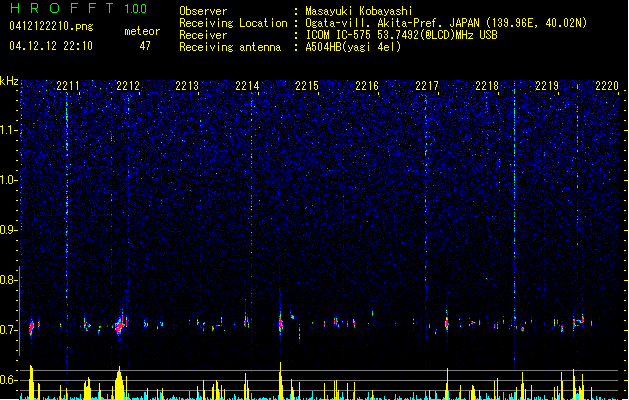Click the Observer label

(x=203, y=11)
